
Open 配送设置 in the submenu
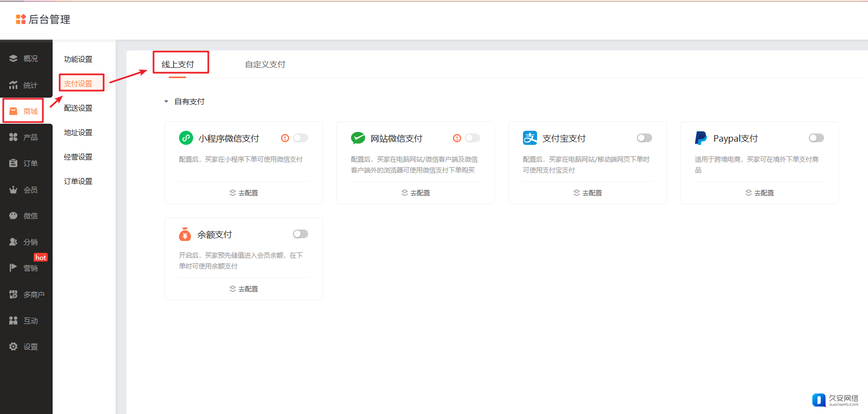pos(78,108)
